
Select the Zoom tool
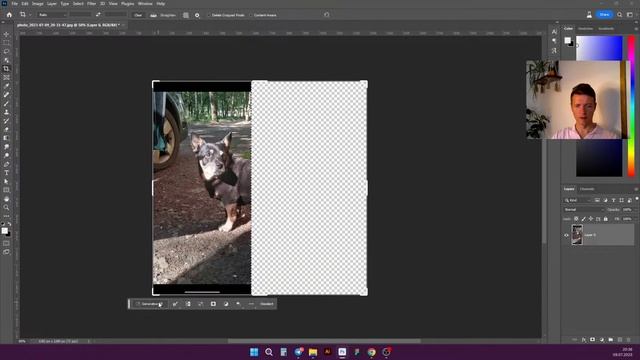[6, 207]
